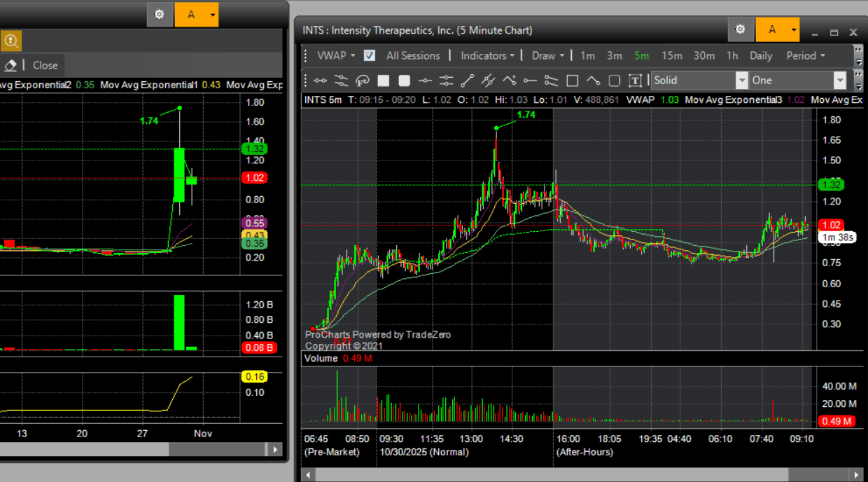The height and width of the screenshot is (482, 868).
Task: Open the orange A link group dropdown on INTS chart
Action: click(x=794, y=30)
